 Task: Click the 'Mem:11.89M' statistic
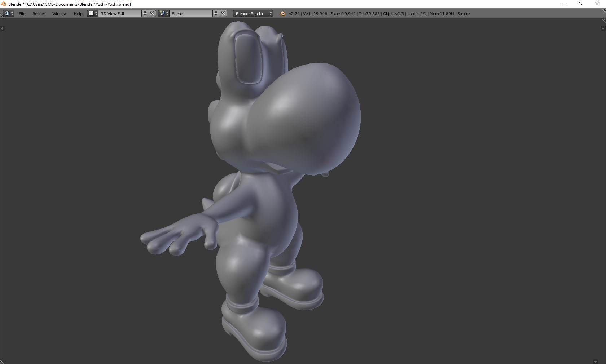[x=442, y=14]
